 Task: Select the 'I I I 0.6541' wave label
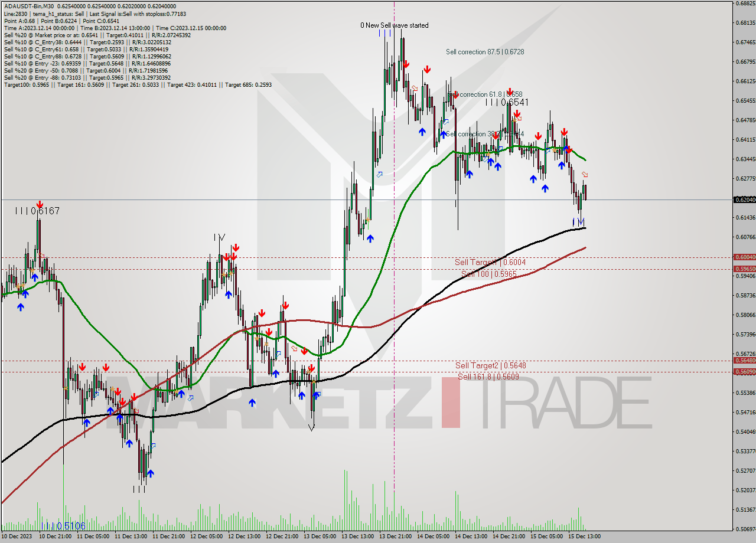[x=507, y=102]
